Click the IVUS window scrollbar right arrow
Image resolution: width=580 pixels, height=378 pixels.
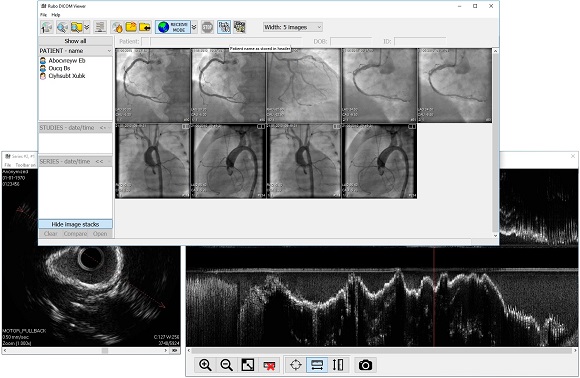166,351
